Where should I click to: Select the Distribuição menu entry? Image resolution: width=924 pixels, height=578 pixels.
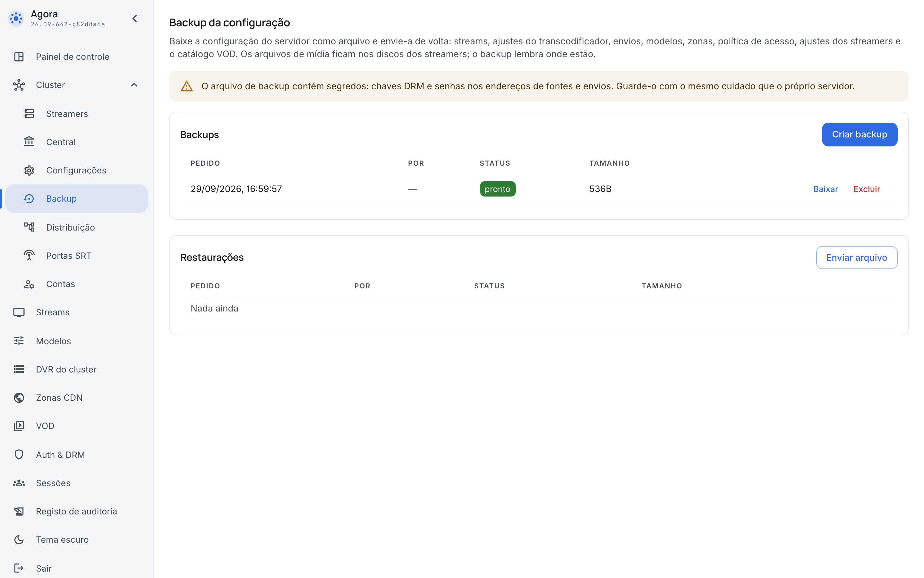point(76,227)
